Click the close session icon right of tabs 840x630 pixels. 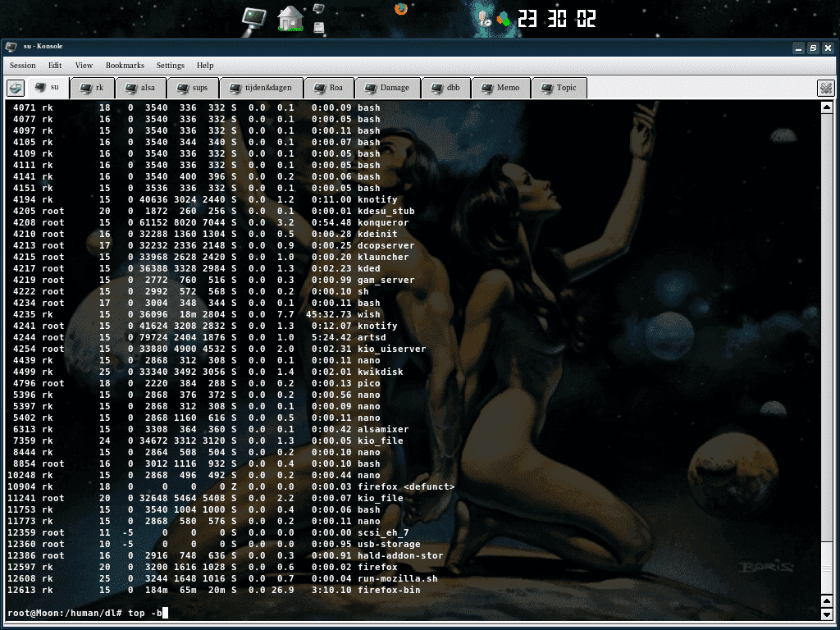coord(825,88)
